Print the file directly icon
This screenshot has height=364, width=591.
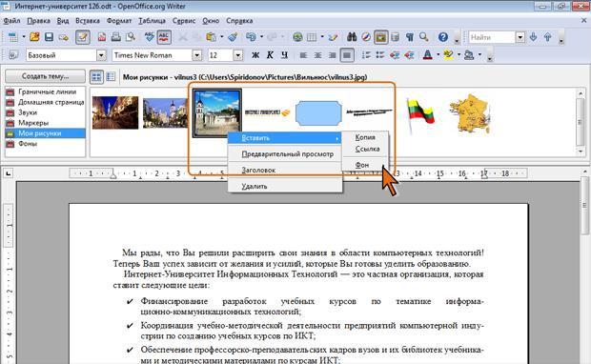[x=116, y=37]
